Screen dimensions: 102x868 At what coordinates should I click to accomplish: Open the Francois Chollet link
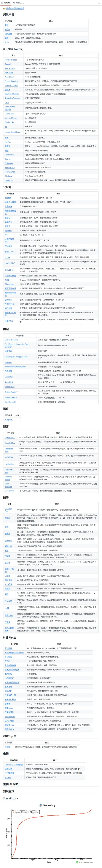(11, 85)
